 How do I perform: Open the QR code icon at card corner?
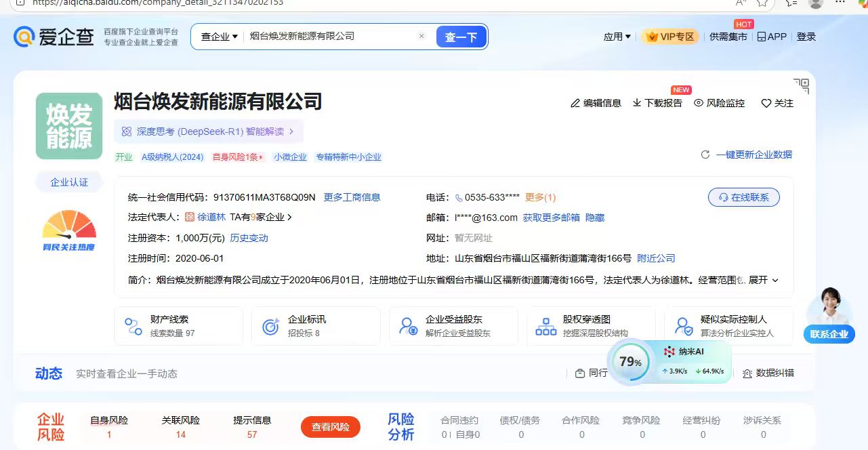(802, 86)
